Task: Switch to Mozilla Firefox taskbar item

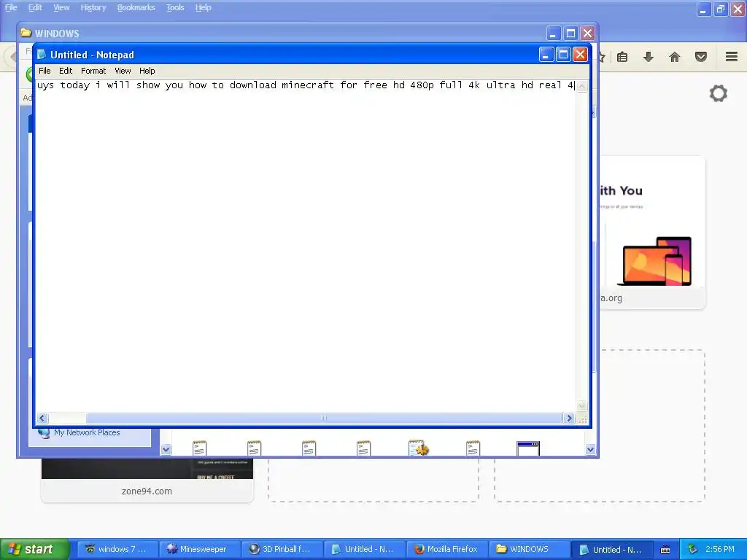Action: tap(446, 549)
